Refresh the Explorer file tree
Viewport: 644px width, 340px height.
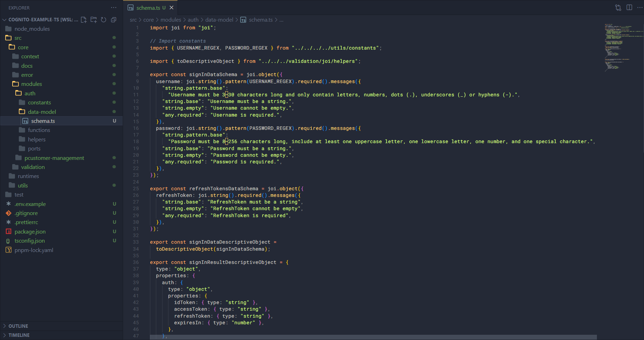point(104,20)
